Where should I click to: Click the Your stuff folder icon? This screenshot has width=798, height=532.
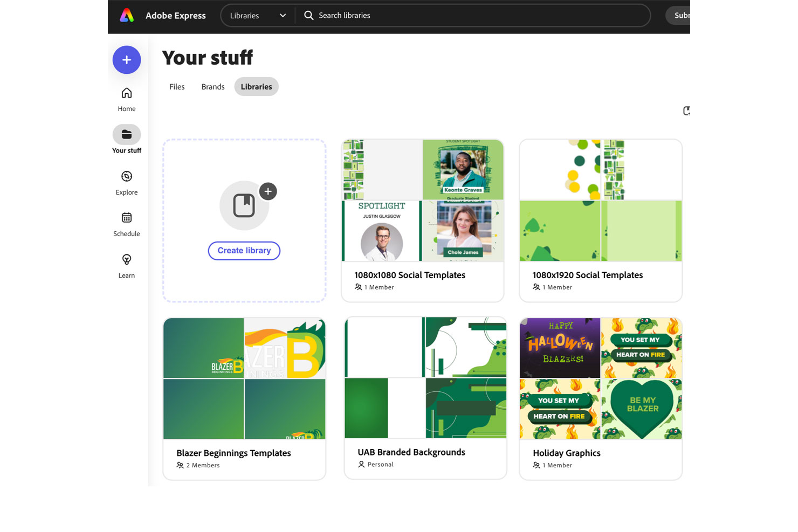pos(126,134)
